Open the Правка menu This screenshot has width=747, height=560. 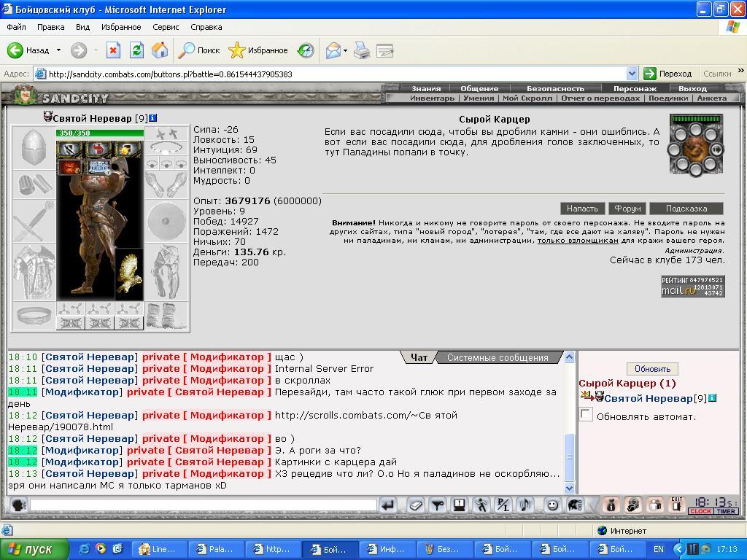point(50,27)
